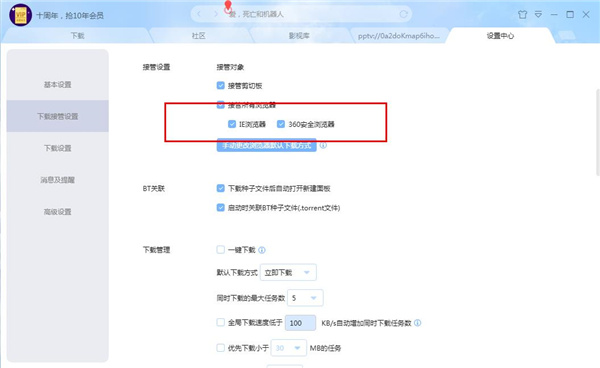Click the 接管设置 section label
Screen dimensions: 600x368
pos(156,67)
